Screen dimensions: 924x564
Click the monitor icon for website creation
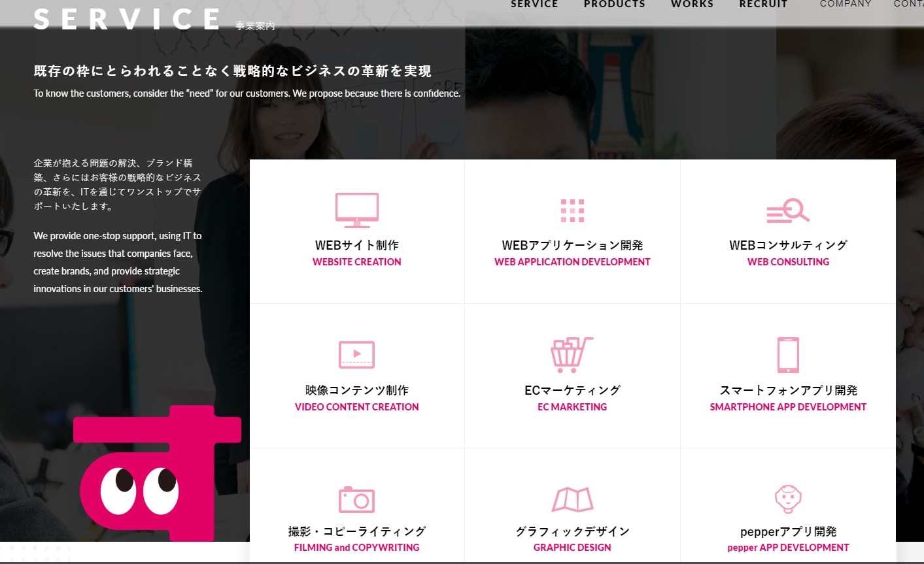(x=356, y=210)
